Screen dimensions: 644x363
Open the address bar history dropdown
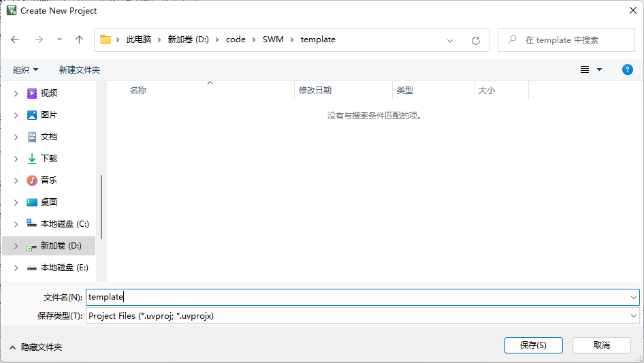coord(450,40)
